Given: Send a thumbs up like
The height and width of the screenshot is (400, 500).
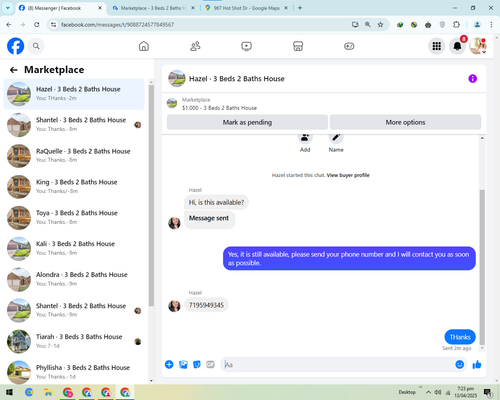Looking at the screenshot, I should [477, 364].
